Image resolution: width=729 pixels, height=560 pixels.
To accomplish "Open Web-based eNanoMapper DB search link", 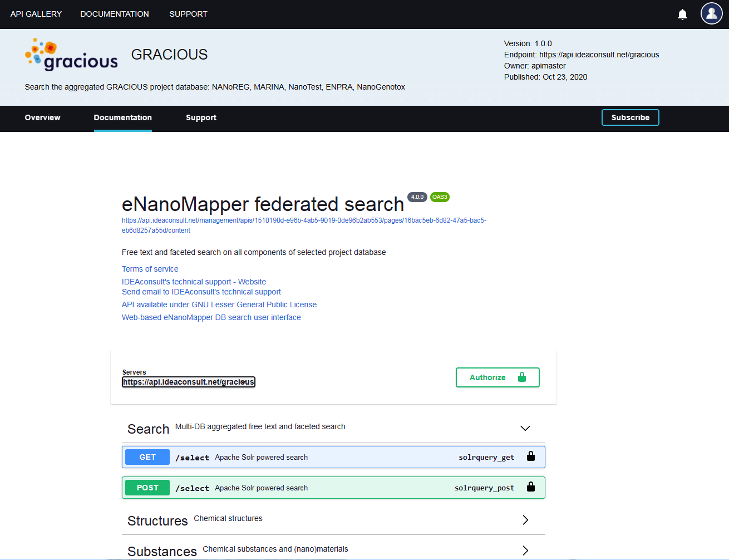I will coord(211,317).
